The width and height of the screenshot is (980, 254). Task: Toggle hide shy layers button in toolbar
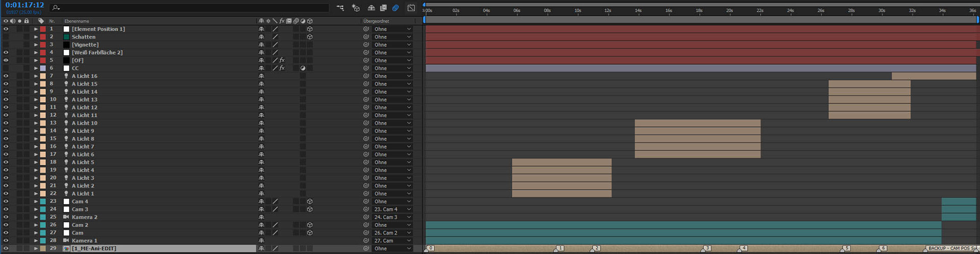coord(371,8)
